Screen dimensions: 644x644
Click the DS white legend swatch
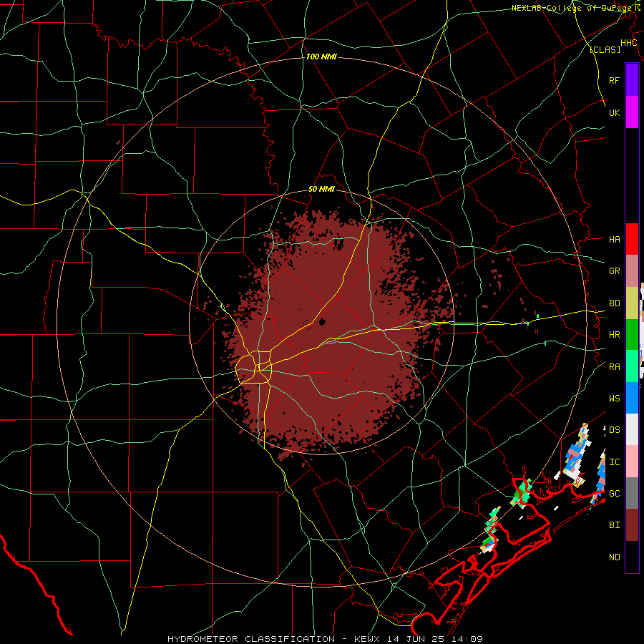pyautogui.click(x=632, y=429)
